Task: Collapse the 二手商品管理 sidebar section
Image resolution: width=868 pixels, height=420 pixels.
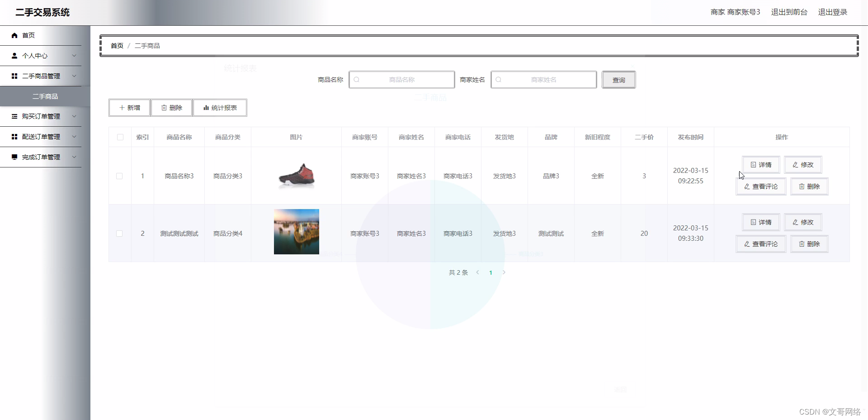Action: (74, 76)
